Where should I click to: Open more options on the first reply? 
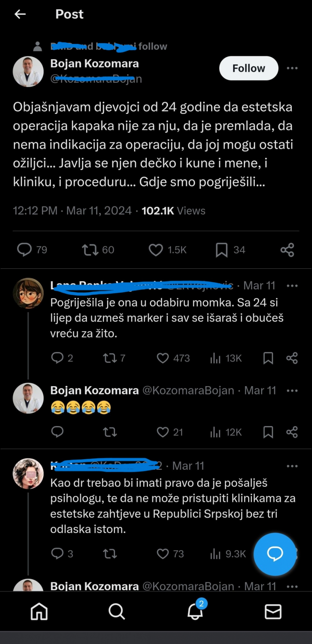[292, 285]
